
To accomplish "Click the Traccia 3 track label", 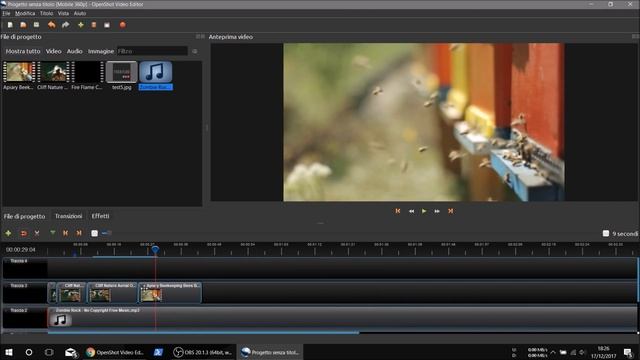I will coord(19,286).
